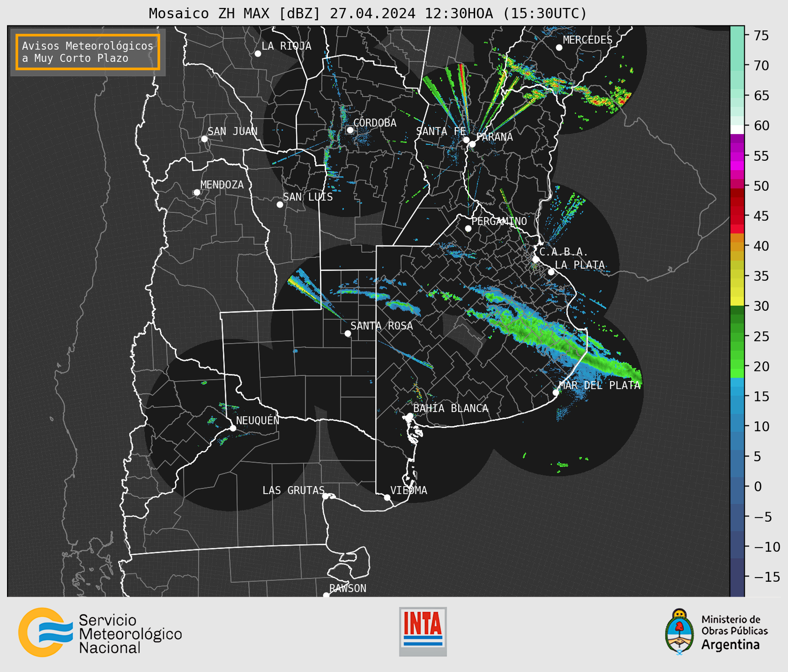
Task: Click the CÓRDOBA label text
Action: 375,123
